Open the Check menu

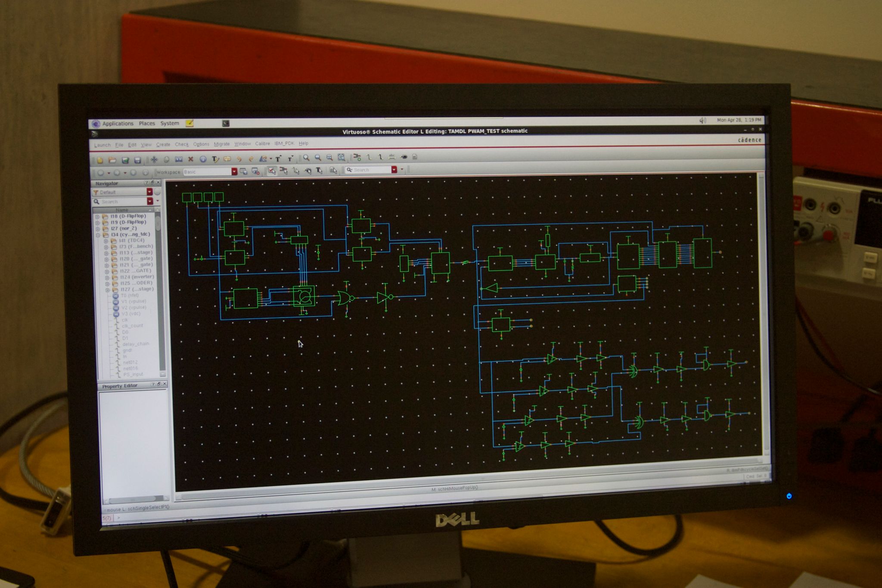click(181, 144)
